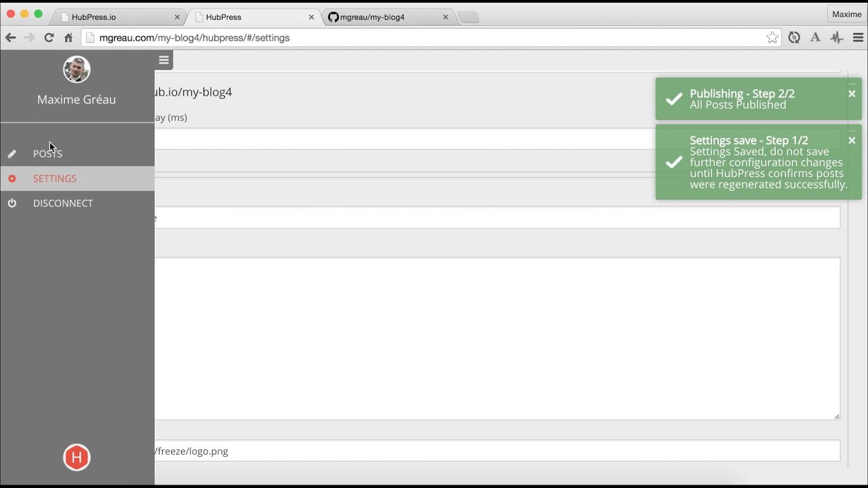Image resolution: width=868 pixels, height=488 pixels.
Task: Click the power icon beside Disconnect
Action: click(12, 203)
